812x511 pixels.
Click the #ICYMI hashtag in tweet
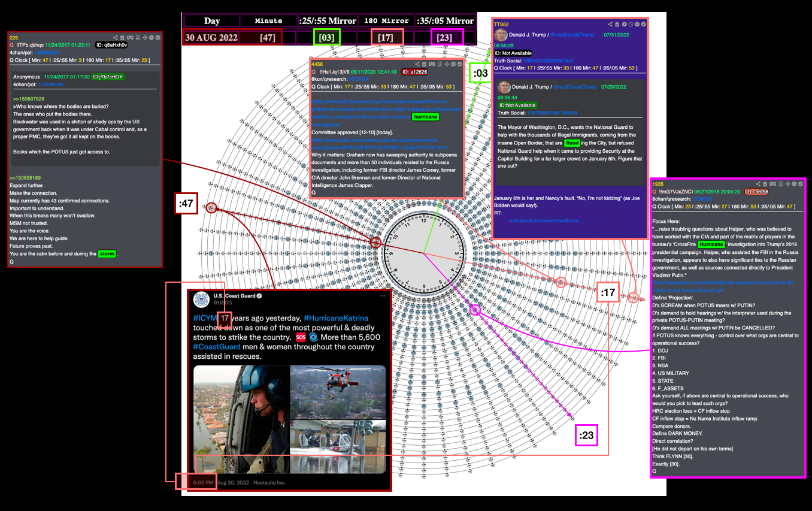click(x=204, y=318)
